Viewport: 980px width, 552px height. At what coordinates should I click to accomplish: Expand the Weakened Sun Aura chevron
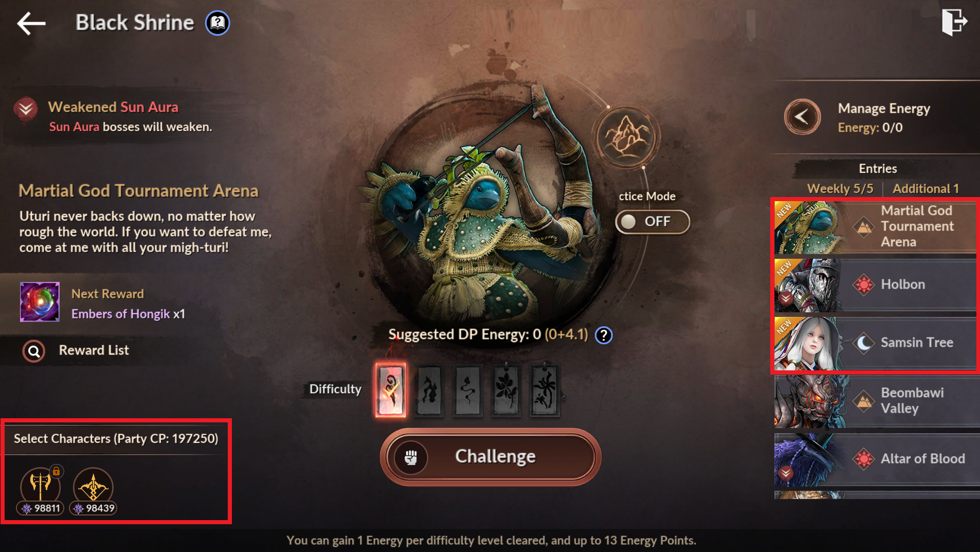coord(25,109)
